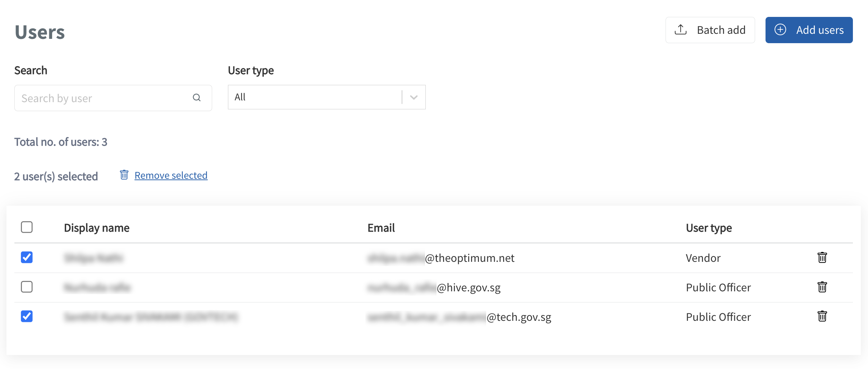The height and width of the screenshot is (369, 868).
Task: Deselect the tech.gov.sg user's checkbox
Action: [27, 316]
